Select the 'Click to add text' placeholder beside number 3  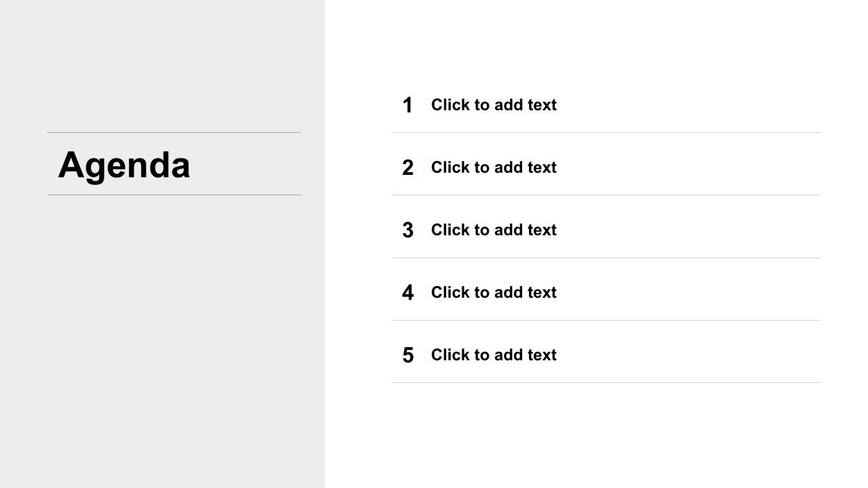pos(494,230)
